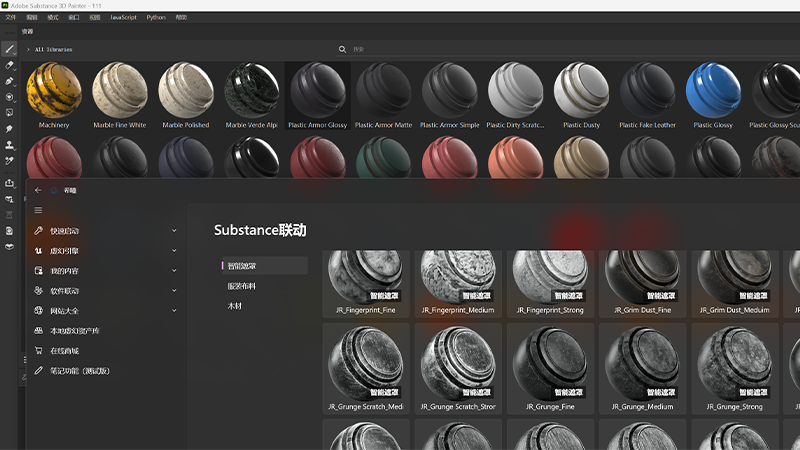Image resolution: width=800 pixels, height=450 pixels.
Task: Select the Eraser tool
Action: pyautogui.click(x=9, y=65)
